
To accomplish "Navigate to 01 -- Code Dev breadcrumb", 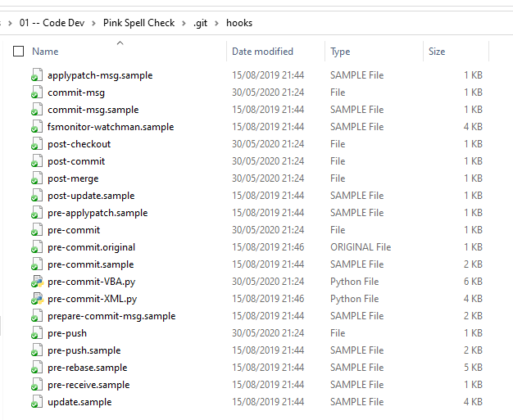I will [53, 23].
